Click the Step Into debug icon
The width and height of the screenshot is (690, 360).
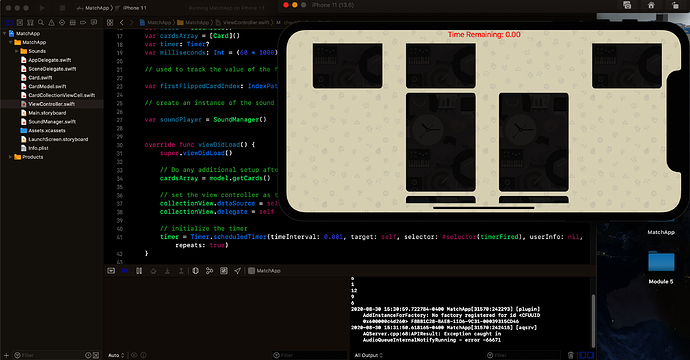pos(167,271)
